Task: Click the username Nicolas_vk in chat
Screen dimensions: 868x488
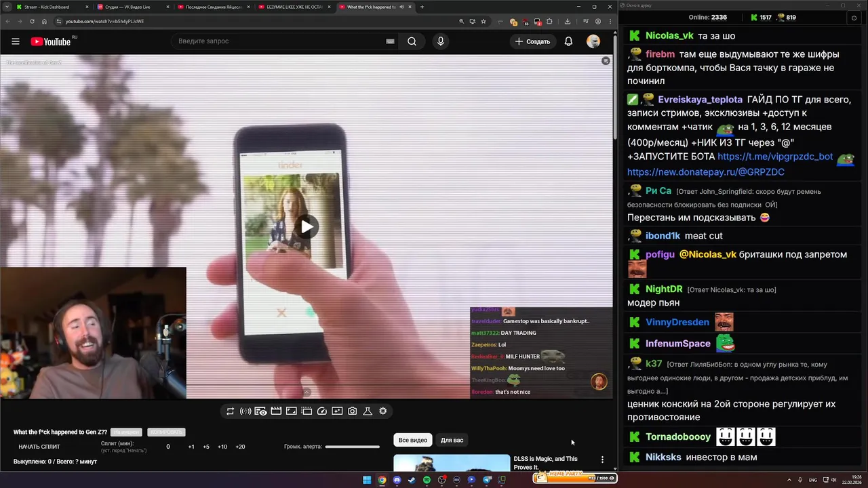Action: 669,36
